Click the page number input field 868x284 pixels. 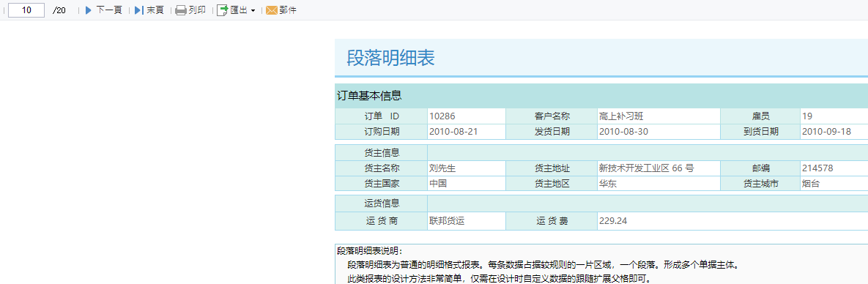[x=26, y=10]
